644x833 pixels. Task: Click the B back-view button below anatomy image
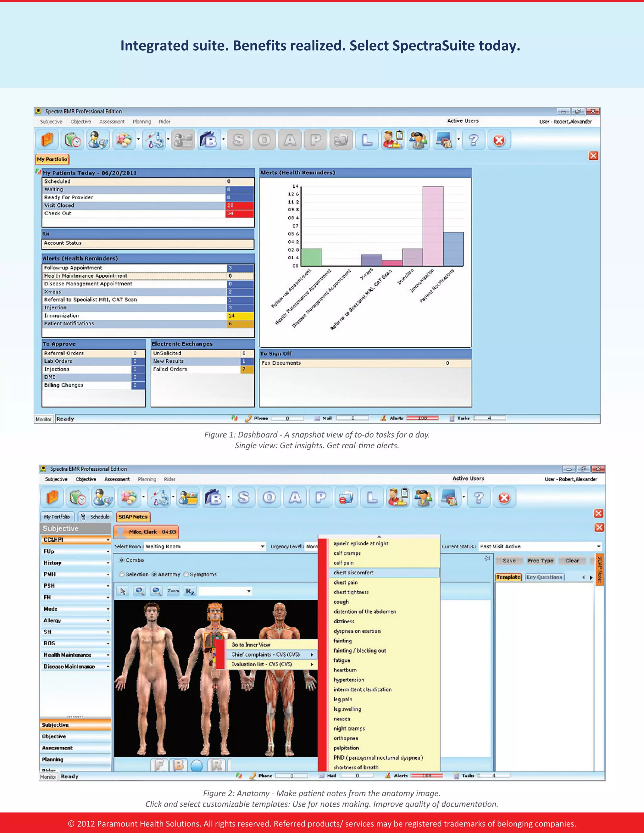pos(178,765)
